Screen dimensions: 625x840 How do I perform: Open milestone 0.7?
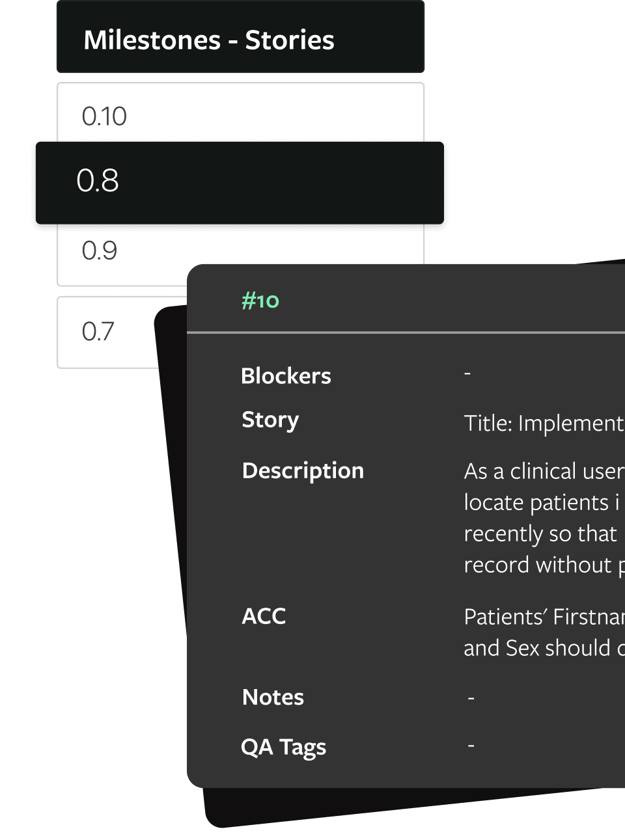pos(99,332)
